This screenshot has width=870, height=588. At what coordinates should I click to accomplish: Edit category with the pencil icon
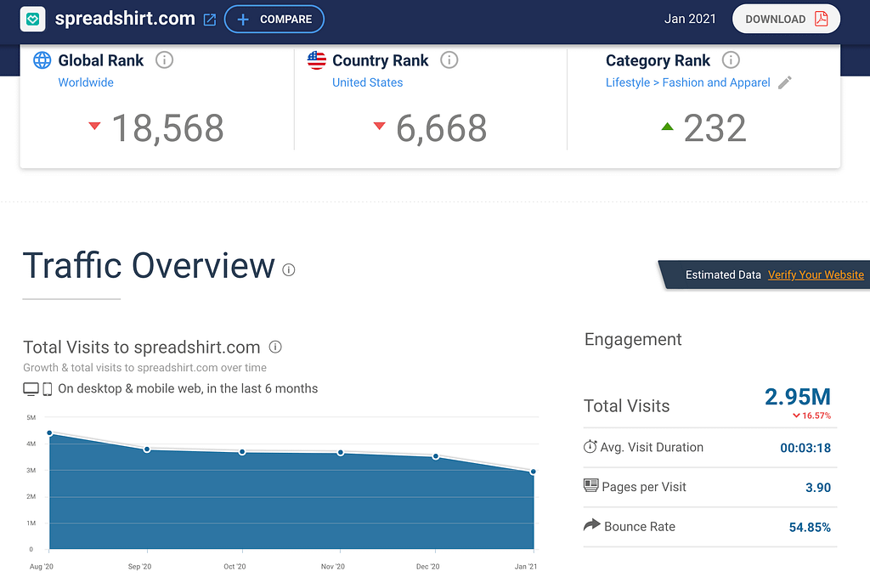(x=785, y=82)
